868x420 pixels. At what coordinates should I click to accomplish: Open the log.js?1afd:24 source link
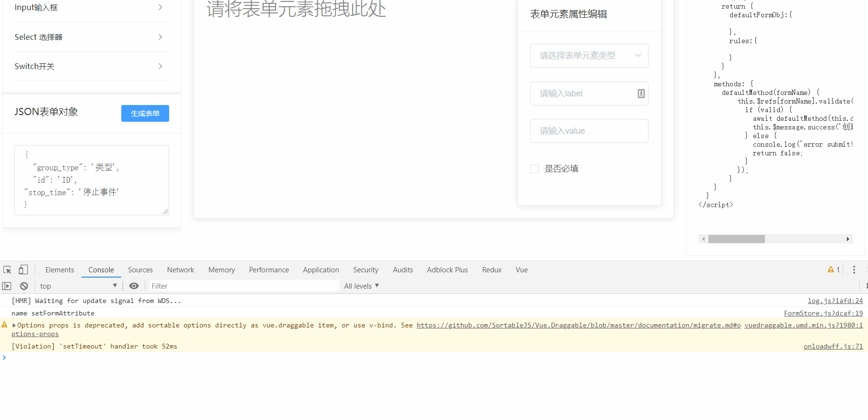tap(835, 301)
